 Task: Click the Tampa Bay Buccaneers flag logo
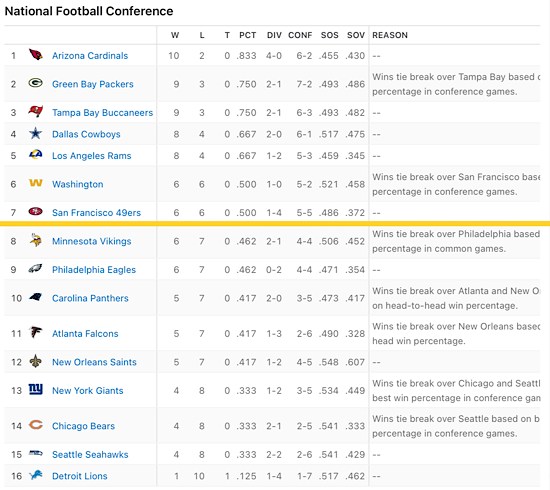(x=35, y=112)
